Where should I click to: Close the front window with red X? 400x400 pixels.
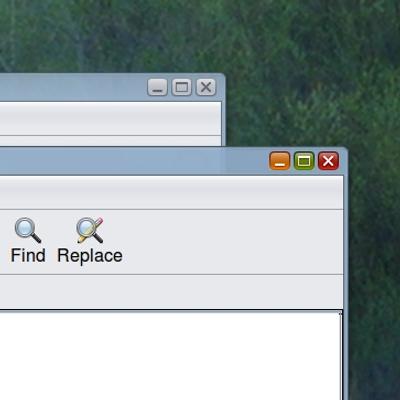(328, 161)
